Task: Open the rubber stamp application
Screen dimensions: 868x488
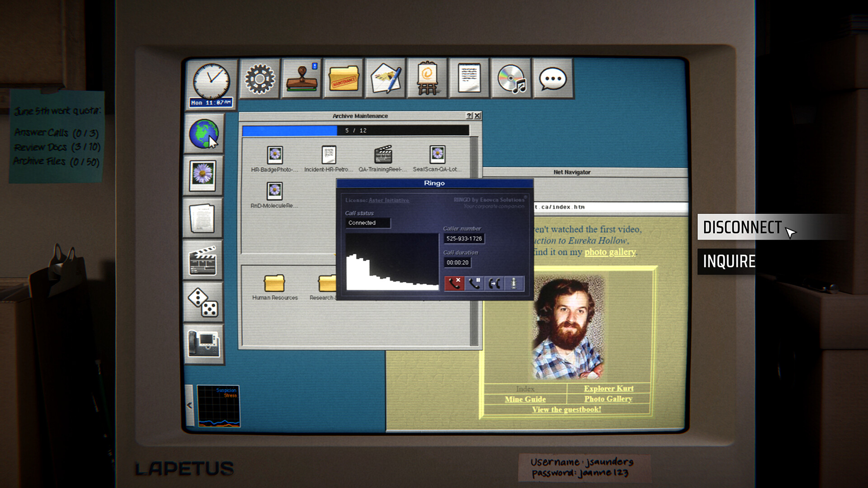Action: [x=302, y=79]
